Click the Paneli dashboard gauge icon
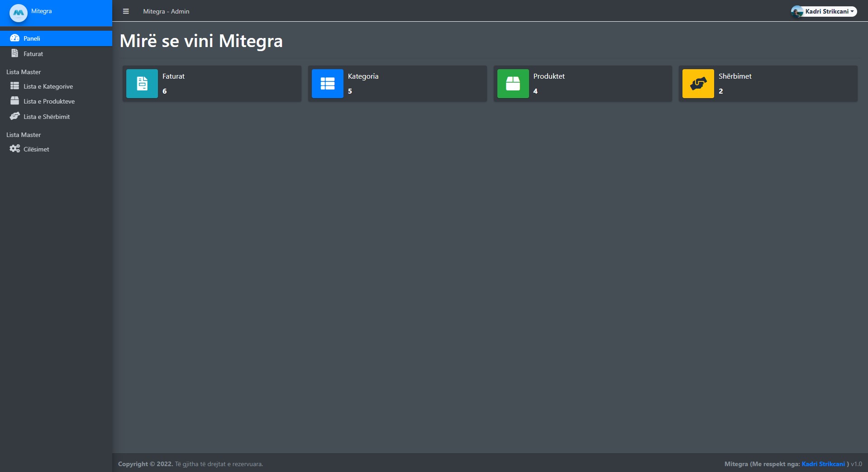This screenshot has width=868, height=472. point(14,38)
